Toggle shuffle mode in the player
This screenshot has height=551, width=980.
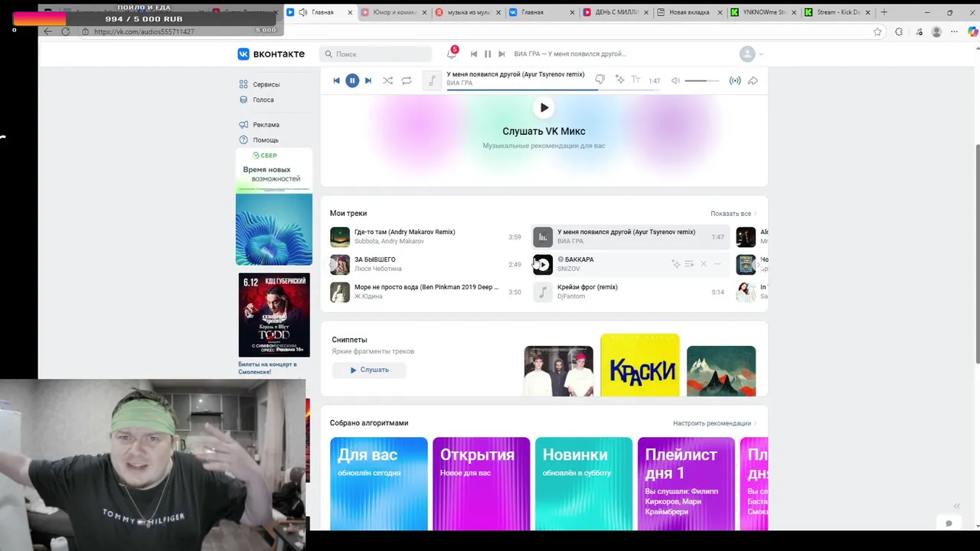pos(387,80)
